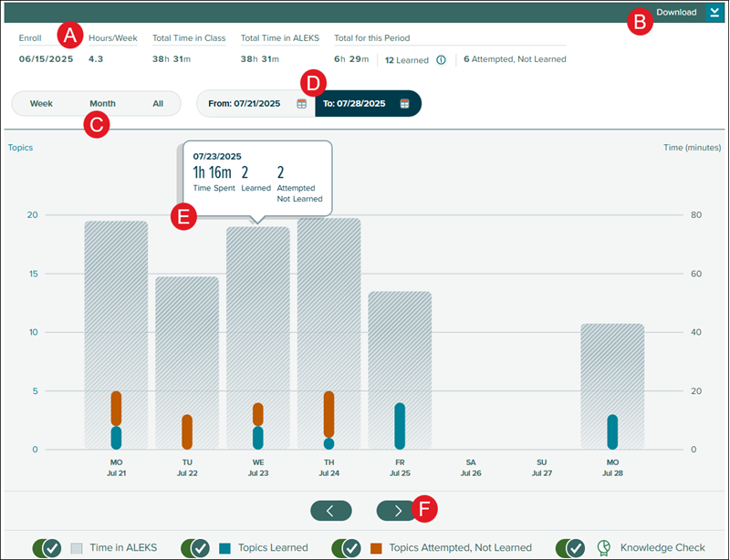
Task: Go to next period with right arrow
Action: 397,511
